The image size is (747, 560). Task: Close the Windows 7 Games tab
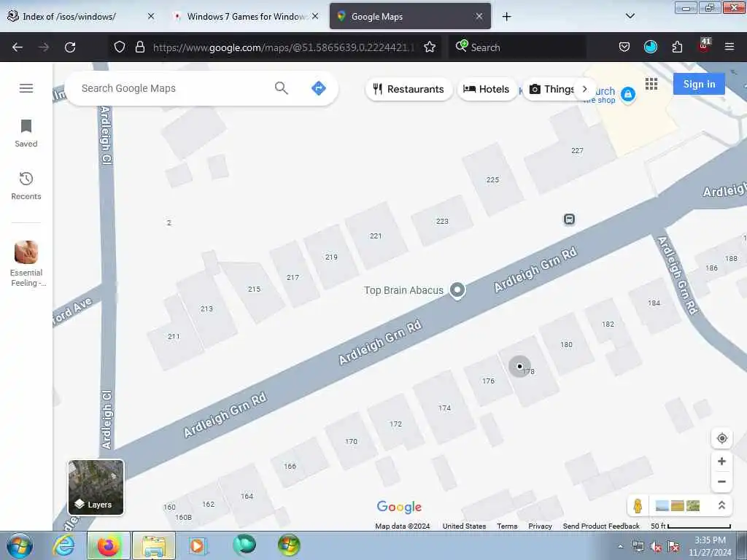point(315,16)
